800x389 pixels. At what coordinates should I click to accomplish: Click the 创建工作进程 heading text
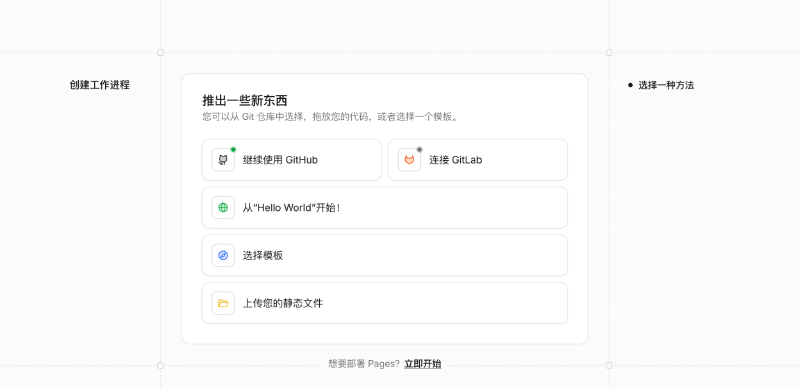coord(99,85)
